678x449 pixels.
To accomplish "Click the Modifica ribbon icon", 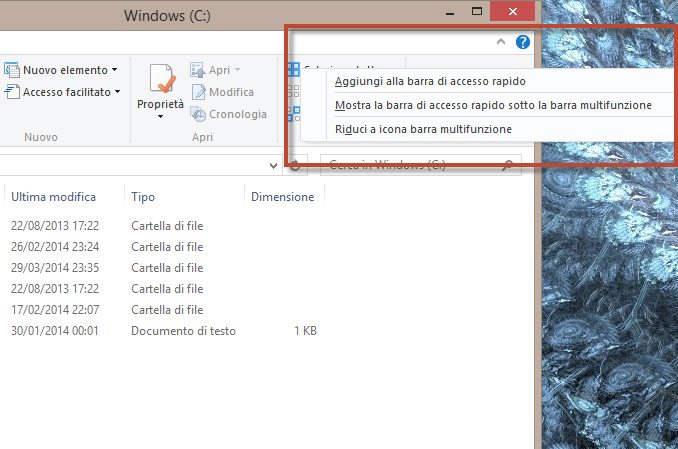I will 198,92.
